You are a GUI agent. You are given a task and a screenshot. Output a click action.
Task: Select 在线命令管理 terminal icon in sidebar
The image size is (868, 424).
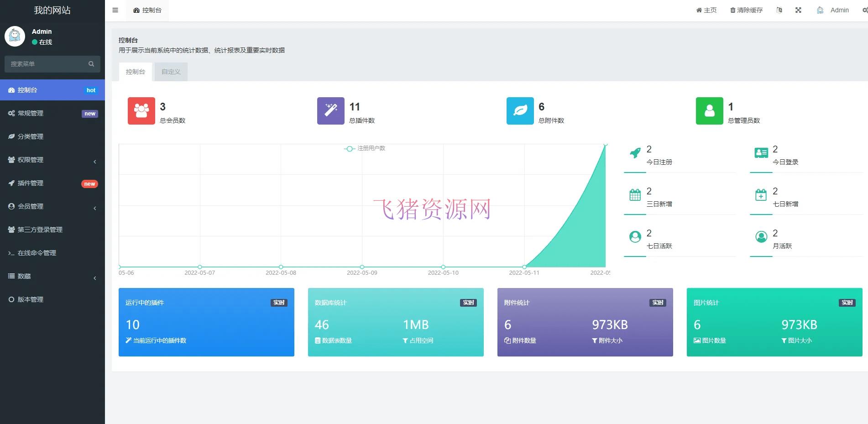tap(11, 252)
